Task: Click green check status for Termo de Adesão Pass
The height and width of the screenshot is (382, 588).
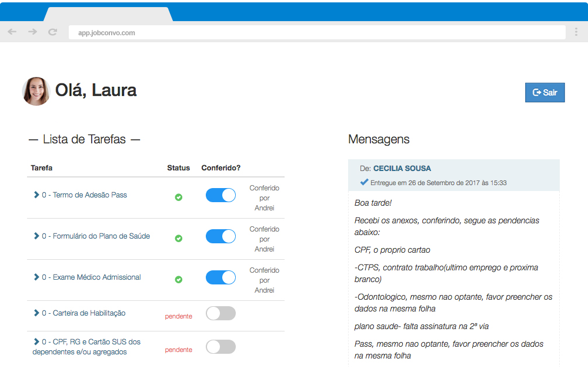Action: (x=179, y=197)
